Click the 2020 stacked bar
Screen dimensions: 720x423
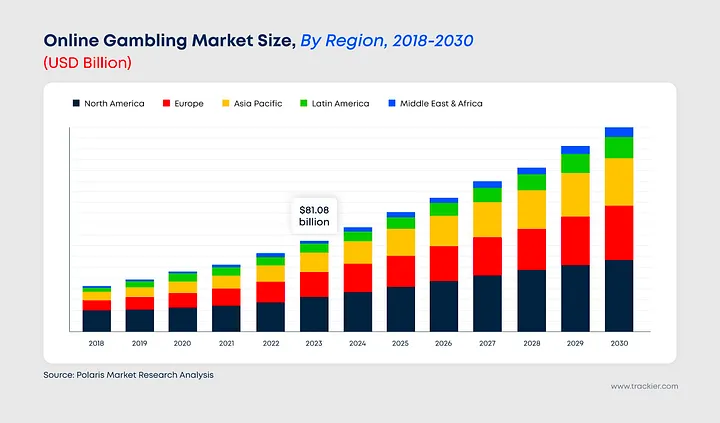pyautogui.click(x=183, y=301)
